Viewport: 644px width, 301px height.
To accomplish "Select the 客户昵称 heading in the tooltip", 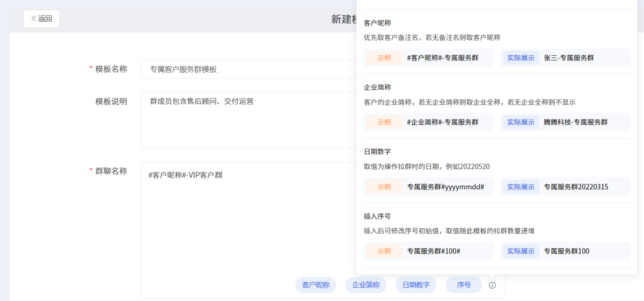I will point(377,23).
